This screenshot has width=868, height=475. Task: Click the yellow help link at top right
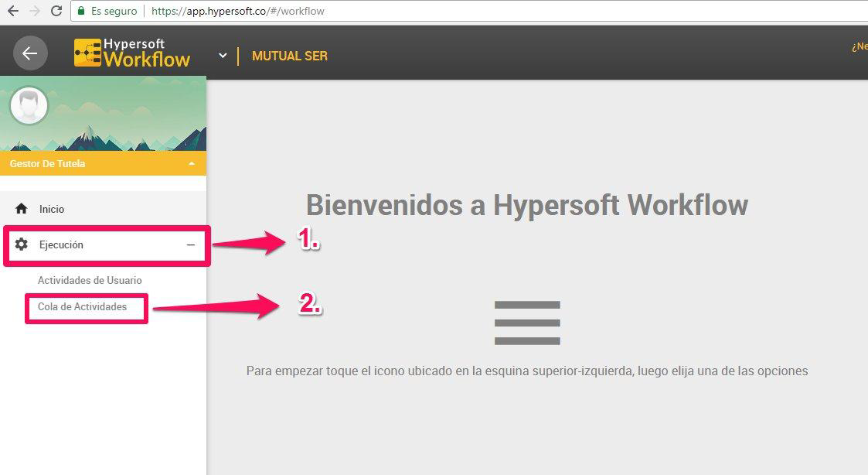pos(859,47)
